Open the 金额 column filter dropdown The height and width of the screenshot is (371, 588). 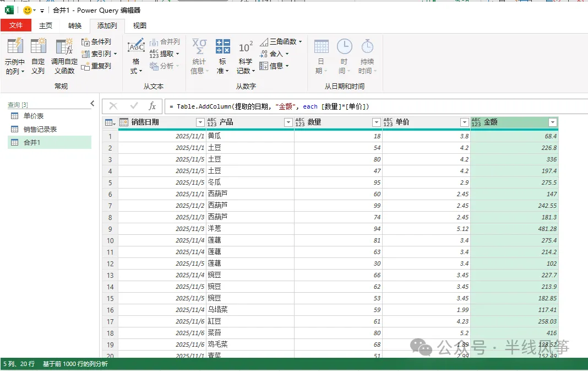coord(553,122)
